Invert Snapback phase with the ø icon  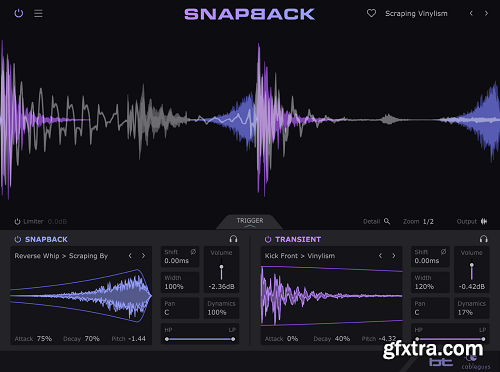(x=193, y=252)
